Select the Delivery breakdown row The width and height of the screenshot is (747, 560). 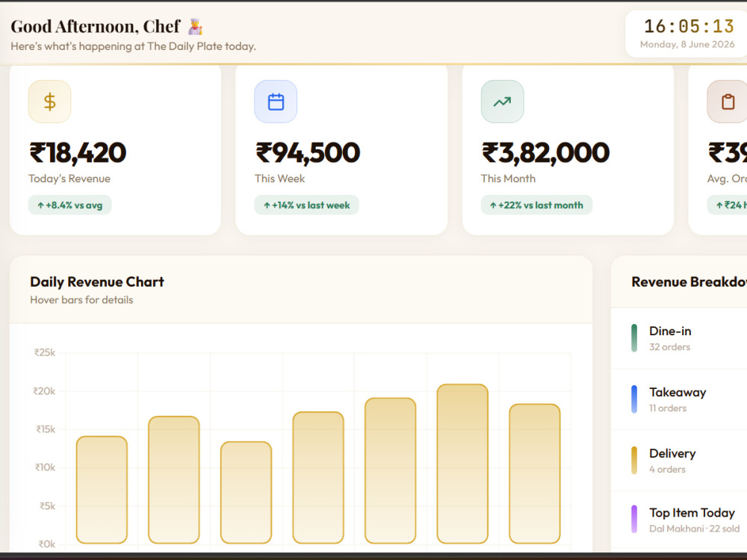[x=679, y=460]
